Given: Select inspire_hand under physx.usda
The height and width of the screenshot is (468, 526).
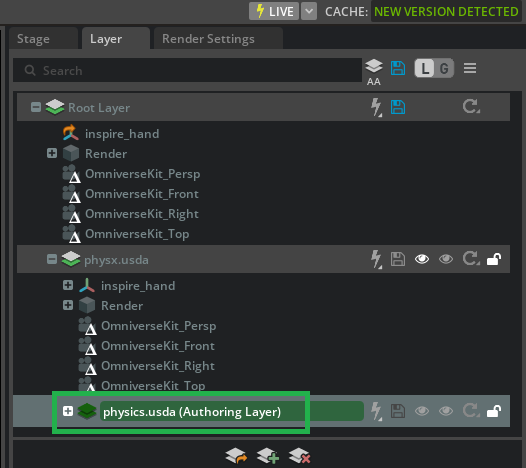Looking at the screenshot, I should [138, 286].
